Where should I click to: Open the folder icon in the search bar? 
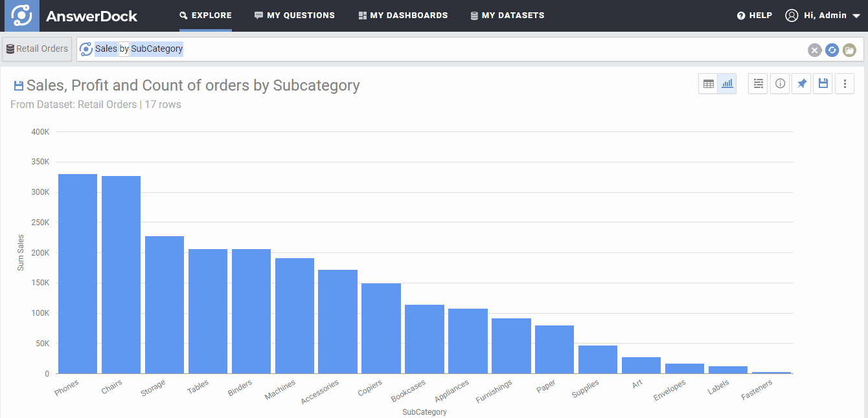pyautogui.click(x=849, y=50)
